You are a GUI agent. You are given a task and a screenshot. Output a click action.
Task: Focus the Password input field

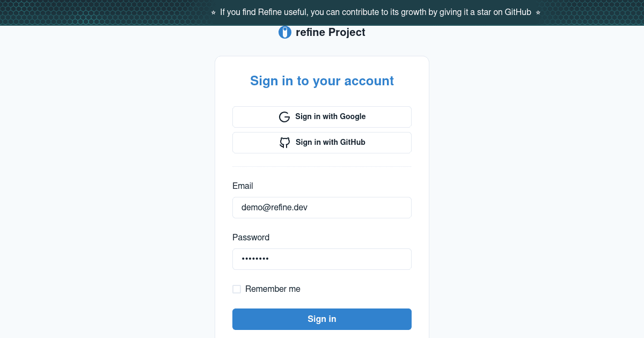pyautogui.click(x=322, y=259)
